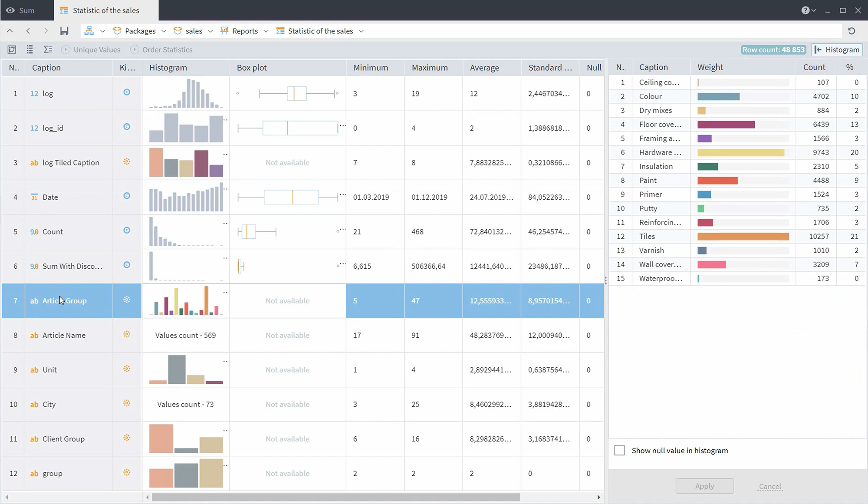The height and width of the screenshot is (504, 868).
Task: Expand the Reports breadcrumb dropdown
Action: coord(266,31)
